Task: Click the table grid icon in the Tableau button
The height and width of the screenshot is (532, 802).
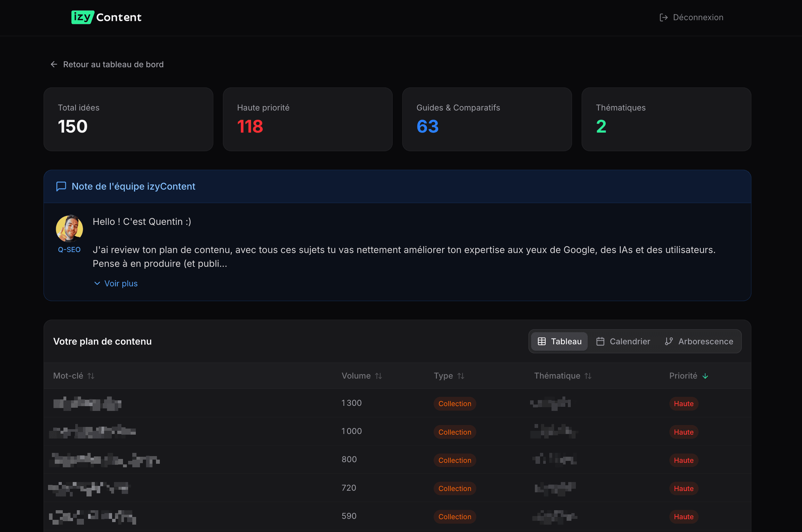Action: 542,341
